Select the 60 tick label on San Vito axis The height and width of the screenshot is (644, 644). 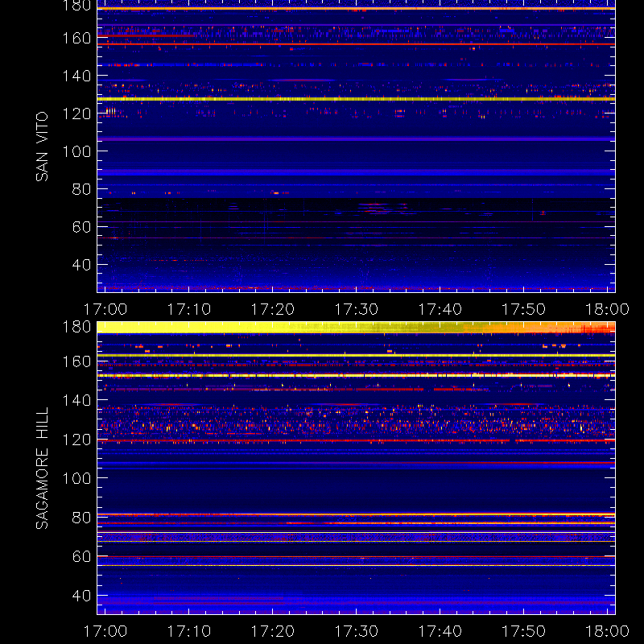[81, 227]
